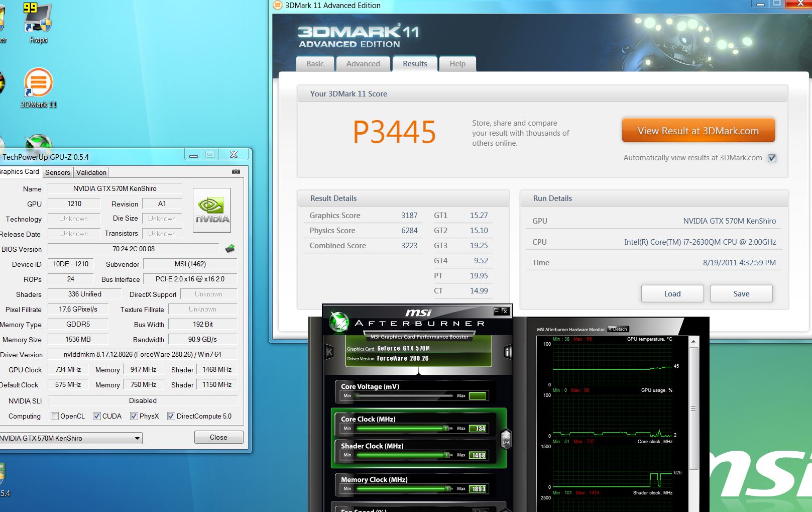
Task: Switch to the Basic tab in 3DMark
Action: pyautogui.click(x=315, y=64)
